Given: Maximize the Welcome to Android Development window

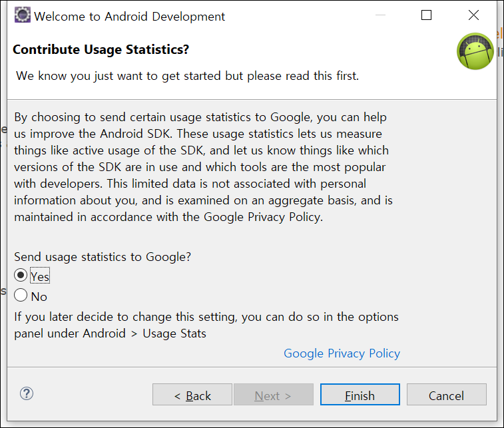Looking at the screenshot, I should [x=426, y=15].
